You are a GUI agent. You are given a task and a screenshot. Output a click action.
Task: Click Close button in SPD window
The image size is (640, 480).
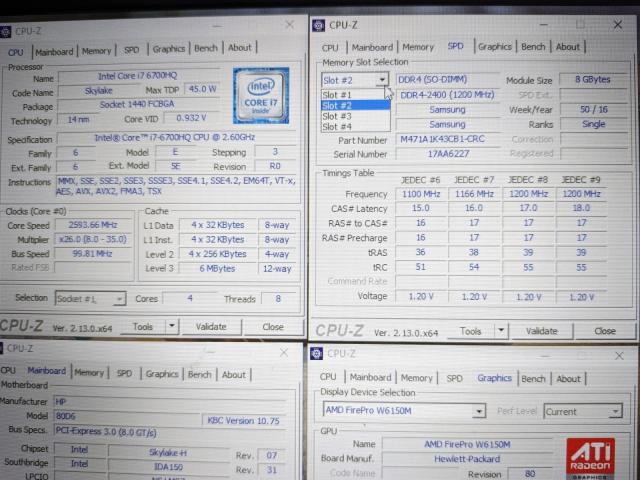pos(605,331)
